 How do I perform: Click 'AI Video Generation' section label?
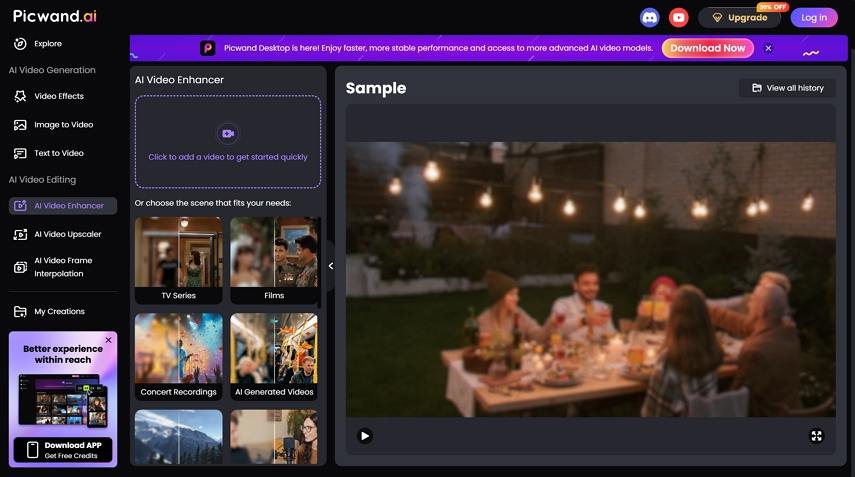[x=52, y=70]
